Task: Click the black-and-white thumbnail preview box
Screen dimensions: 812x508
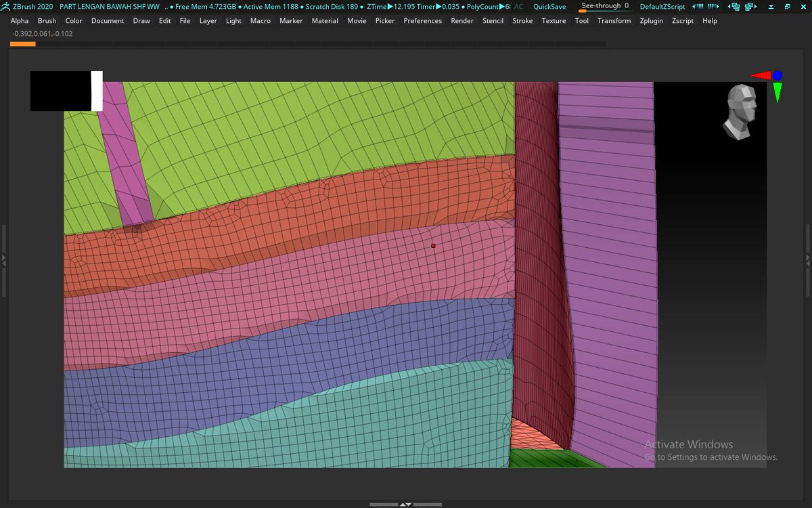Action: coord(66,91)
